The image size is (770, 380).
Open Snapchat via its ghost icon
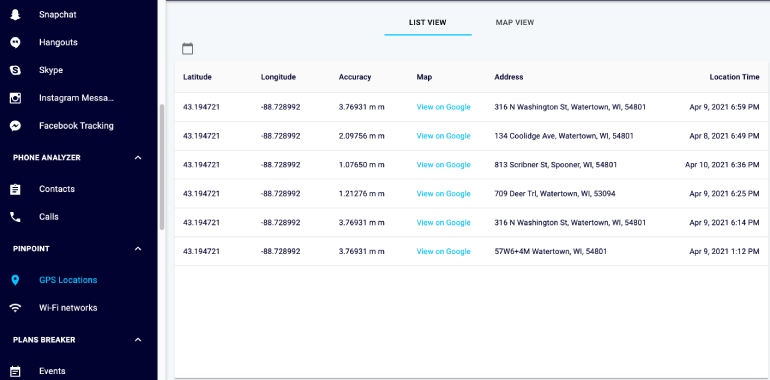15,15
